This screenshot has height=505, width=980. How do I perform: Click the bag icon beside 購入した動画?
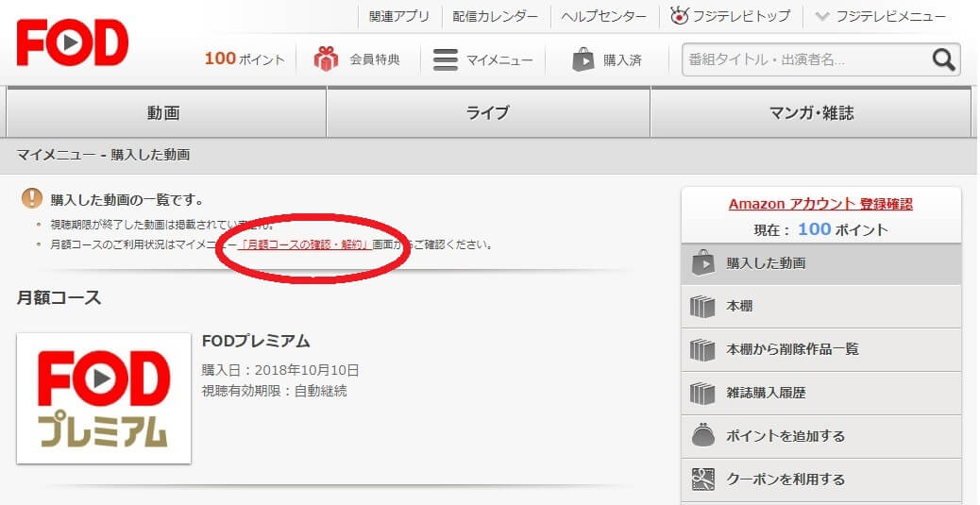pos(703,263)
